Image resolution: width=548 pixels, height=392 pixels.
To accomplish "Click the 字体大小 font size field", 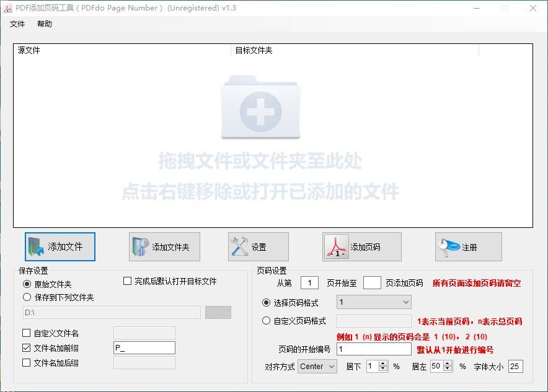I will 516,367.
